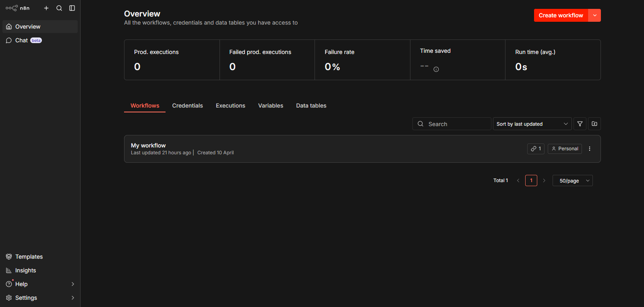
Task: Expand the Help submenu chevron
Action: coord(73,284)
